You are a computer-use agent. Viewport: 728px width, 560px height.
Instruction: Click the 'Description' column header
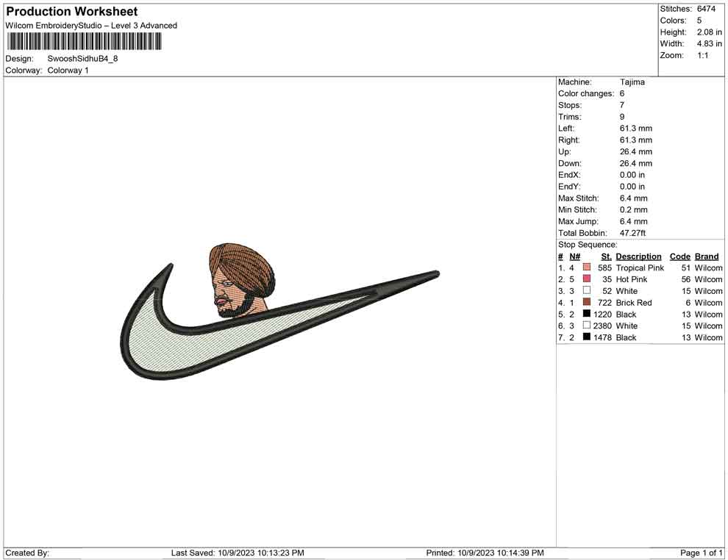639,256
